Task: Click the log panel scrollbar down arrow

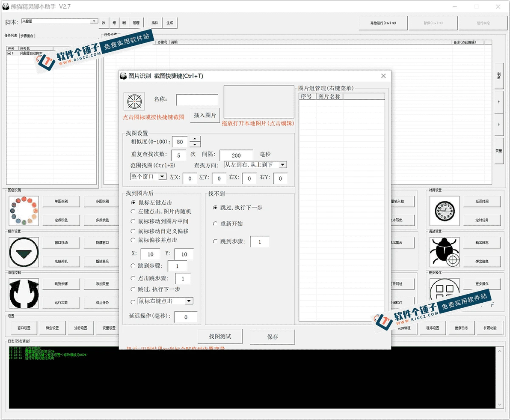Action: pos(499,405)
